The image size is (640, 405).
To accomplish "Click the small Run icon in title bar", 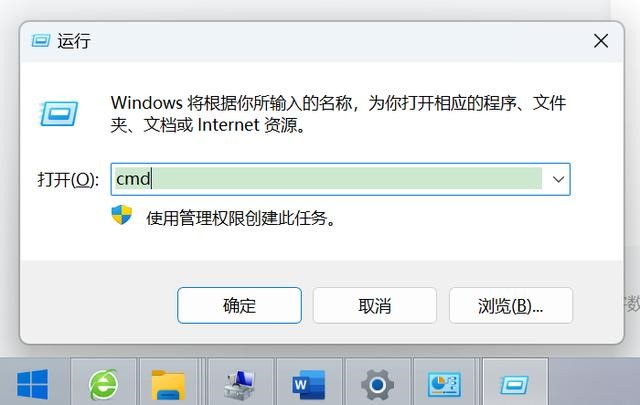I will pyautogui.click(x=41, y=41).
